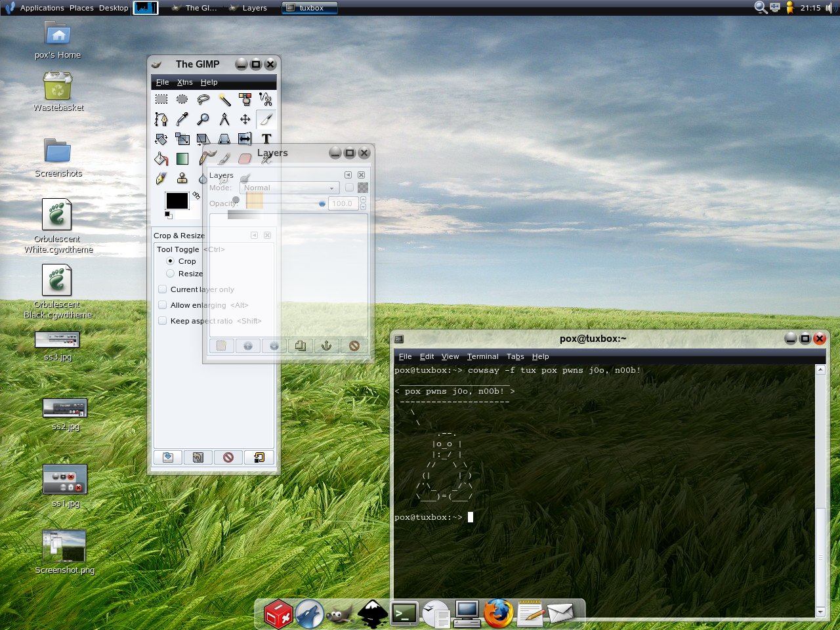Select the Color Picker eyedropper tool
Screen dimensions: 840x630
click(x=182, y=119)
